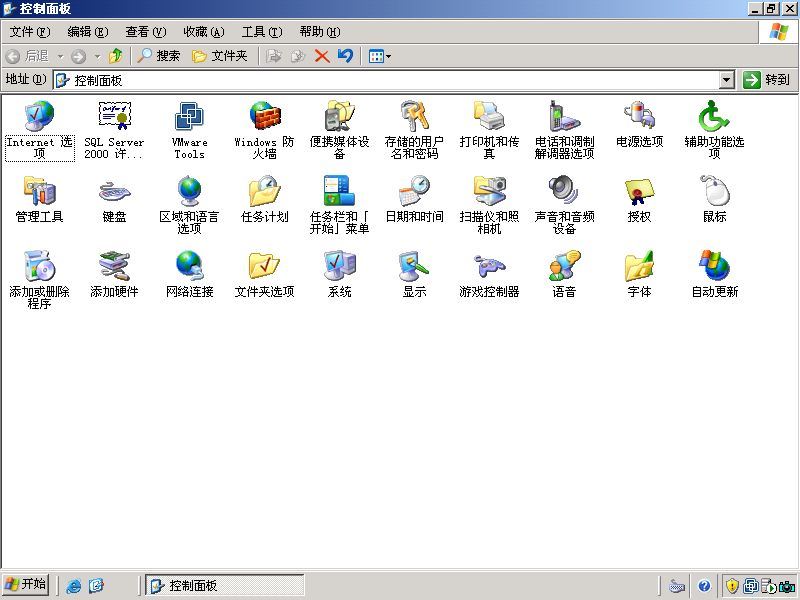Open the 文件(F) menu
This screenshot has height=600, width=800.
[30, 32]
